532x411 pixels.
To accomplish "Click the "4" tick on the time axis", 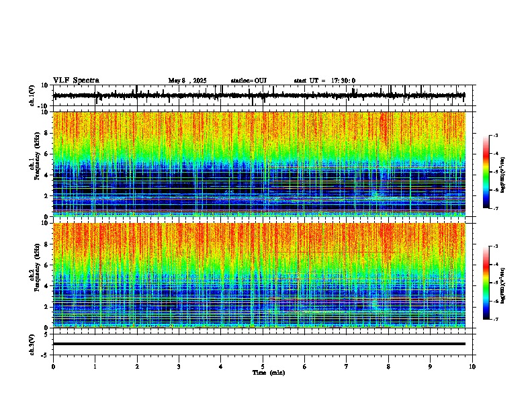I will coord(221,367).
